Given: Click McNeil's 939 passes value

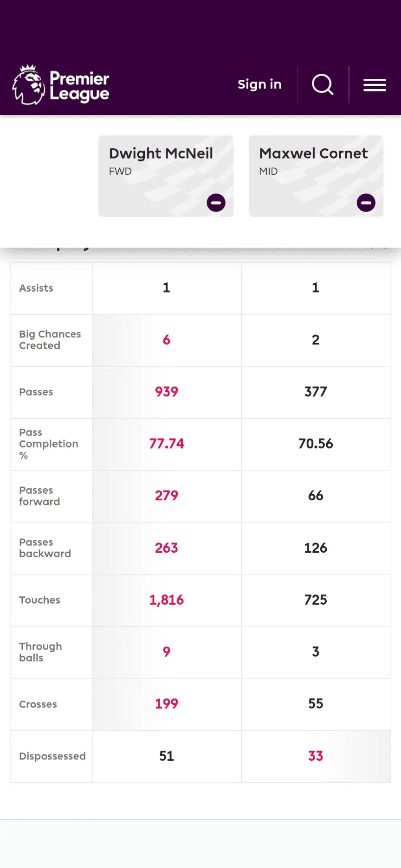Looking at the screenshot, I should (167, 392).
